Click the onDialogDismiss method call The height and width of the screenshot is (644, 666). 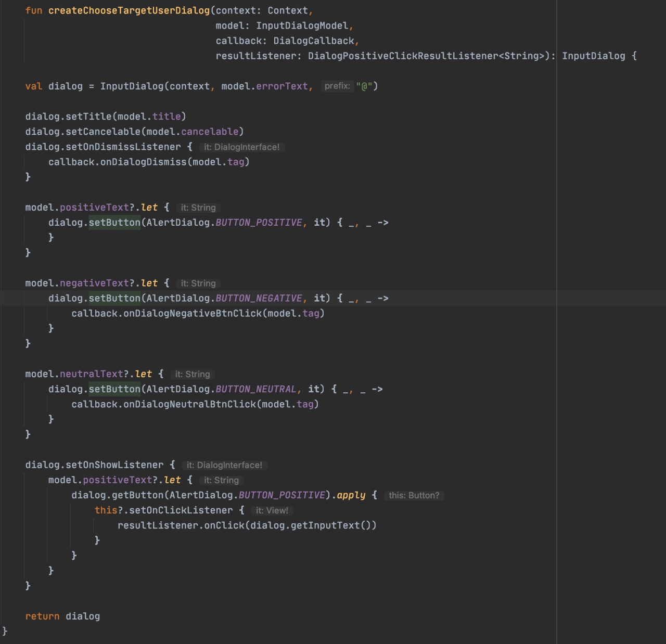144,162
